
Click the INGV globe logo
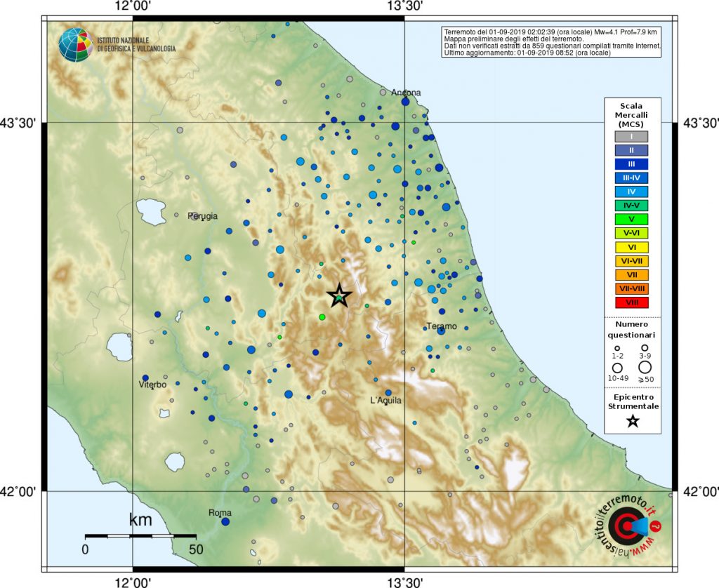75,45
